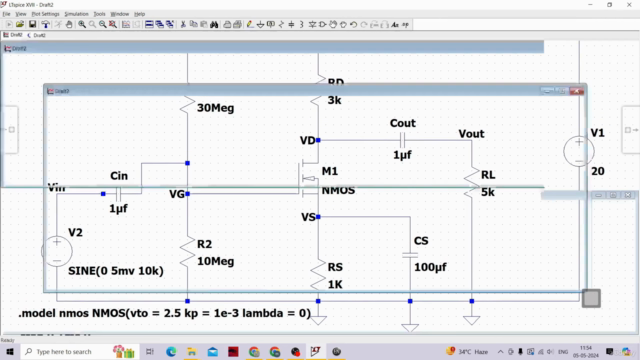Click the 5k load resistor value
640x360 pixels.
(x=488, y=192)
